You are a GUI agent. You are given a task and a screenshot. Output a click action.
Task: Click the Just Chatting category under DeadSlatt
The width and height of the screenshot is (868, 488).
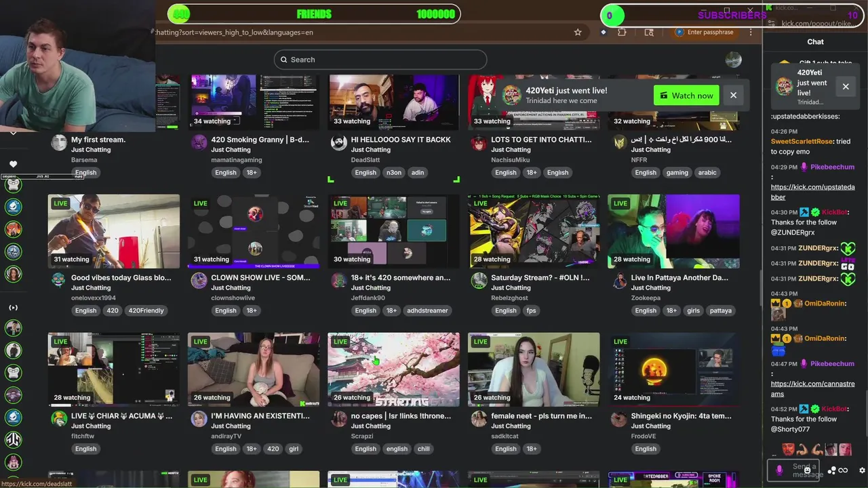pos(370,150)
